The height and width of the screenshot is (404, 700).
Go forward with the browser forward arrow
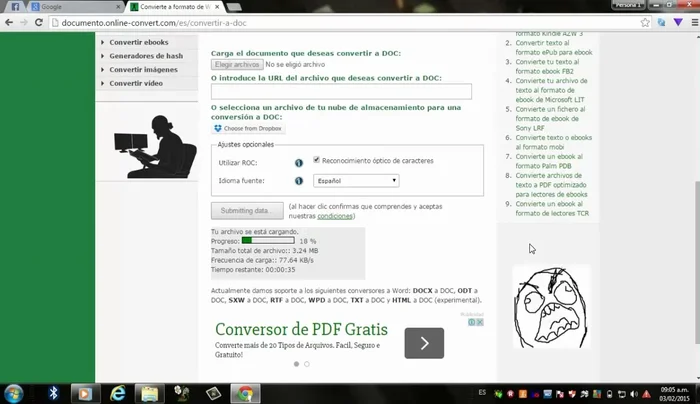(24, 22)
